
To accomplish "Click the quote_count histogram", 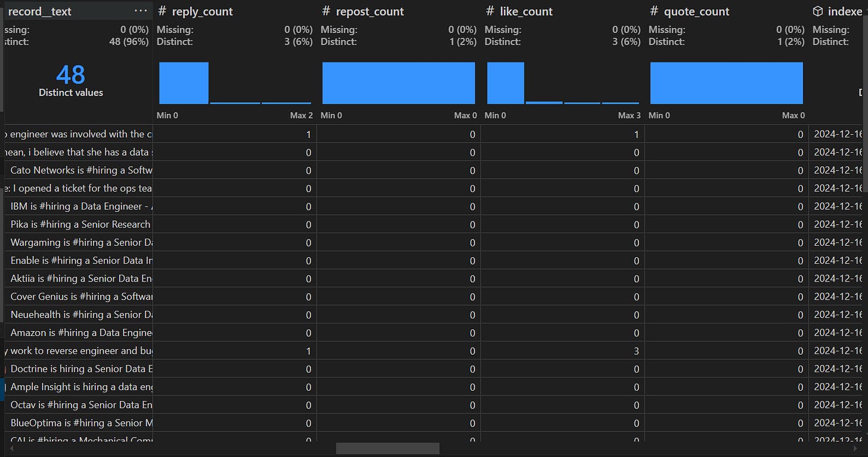I will (726, 82).
